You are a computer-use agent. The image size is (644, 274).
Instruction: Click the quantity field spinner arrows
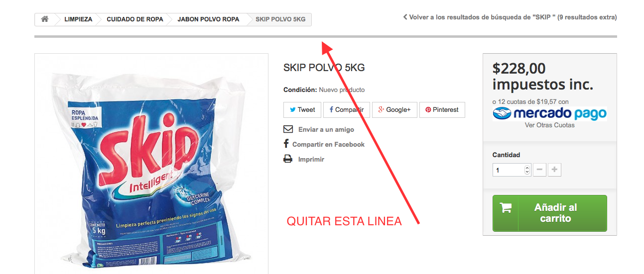coord(527,170)
